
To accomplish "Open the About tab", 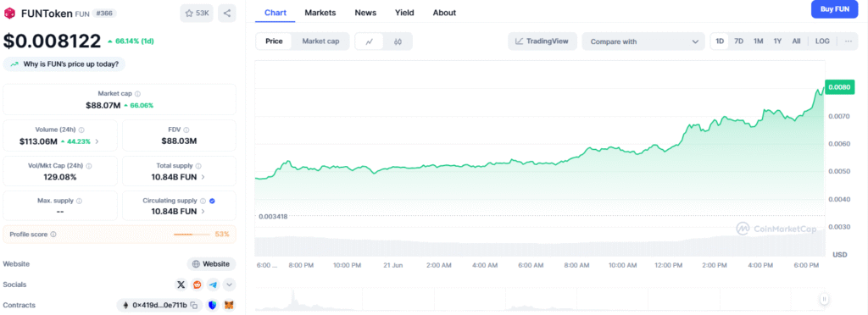I will coord(444,13).
